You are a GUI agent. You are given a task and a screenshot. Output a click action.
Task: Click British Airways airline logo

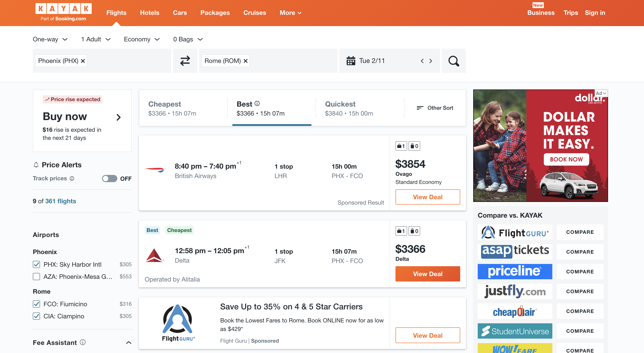pyautogui.click(x=155, y=170)
